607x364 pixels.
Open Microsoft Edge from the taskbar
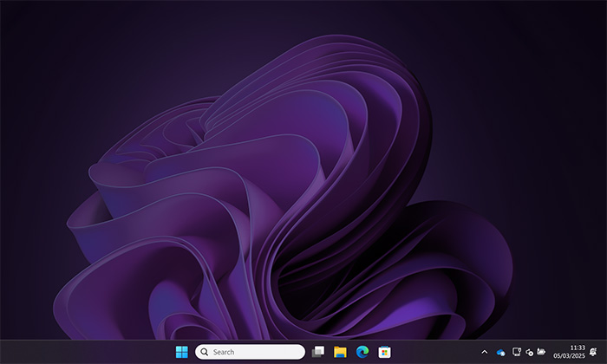pyautogui.click(x=362, y=352)
